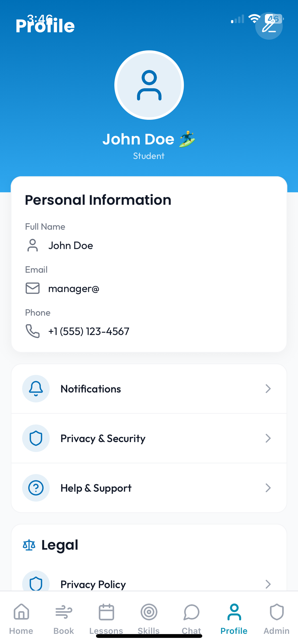This screenshot has height=644, width=298.
Task: Tap the Privacy Policy shield icon
Action: click(36, 583)
